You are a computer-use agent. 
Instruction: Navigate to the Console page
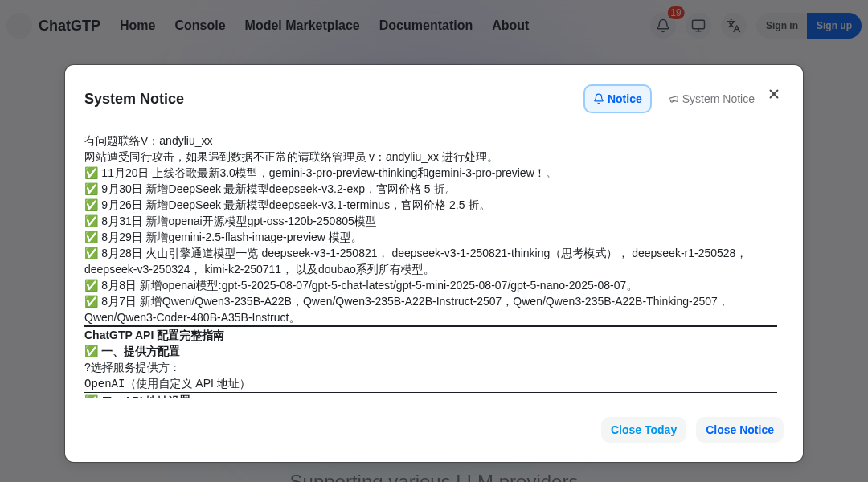pos(200,26)
